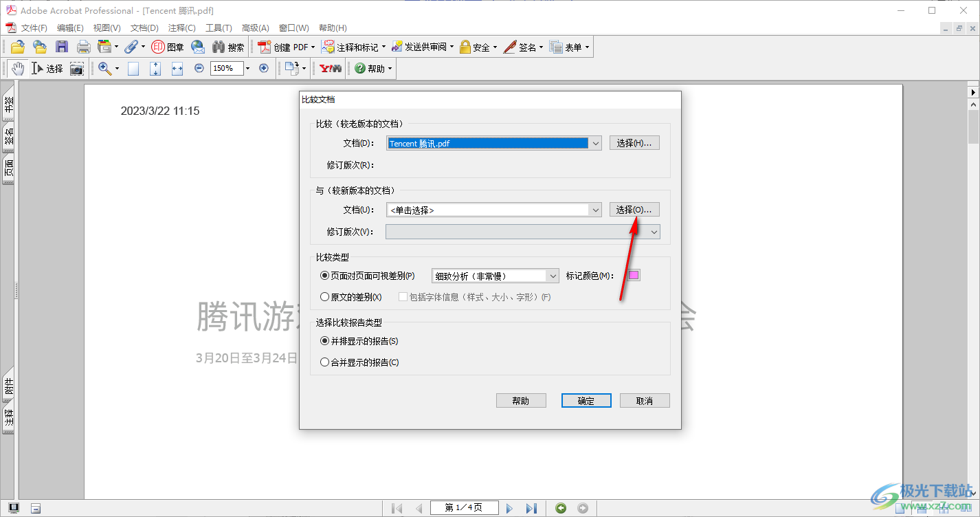Expand the zoom tool dropdown arrow
The width and height of the screenshot is (980, 517).
click(x=117, y=68)
